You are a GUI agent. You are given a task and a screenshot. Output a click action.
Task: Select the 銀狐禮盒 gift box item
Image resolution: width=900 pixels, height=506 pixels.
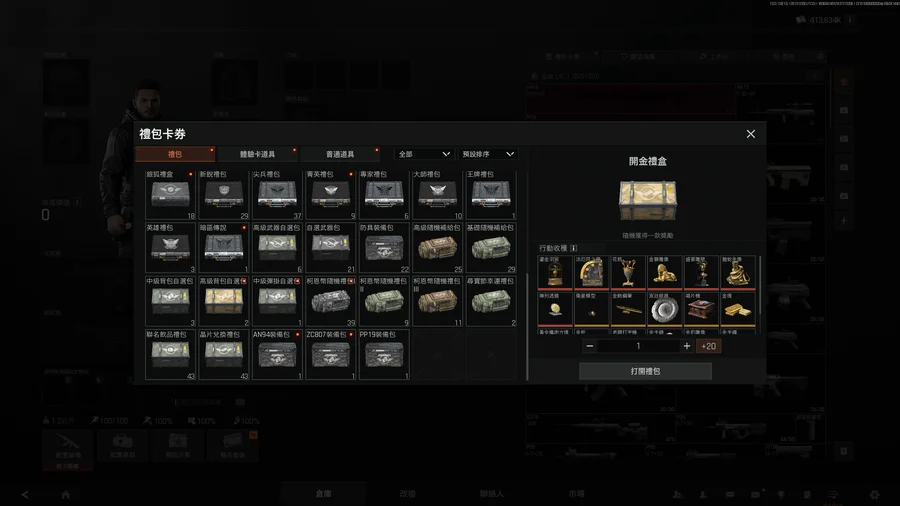170,195
